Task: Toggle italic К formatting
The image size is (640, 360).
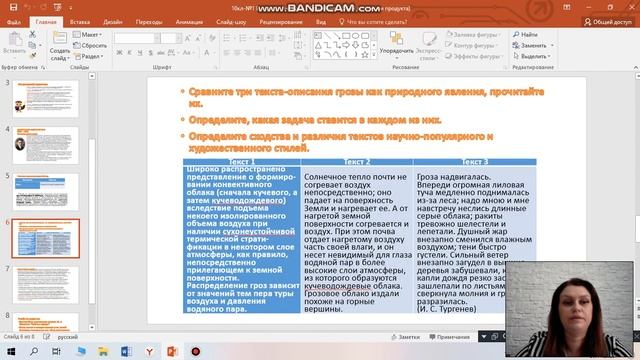Action: 129,53
